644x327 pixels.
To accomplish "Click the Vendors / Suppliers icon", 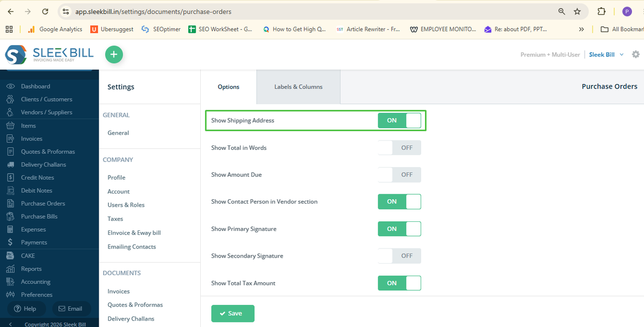I will pos(11,112).
